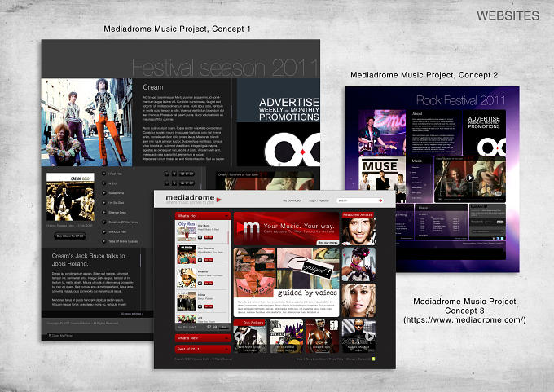The width and height of the screenshot is (554, 392).
Task: Click the search arrow icon in mediadrome header
Action: [380, 200]
